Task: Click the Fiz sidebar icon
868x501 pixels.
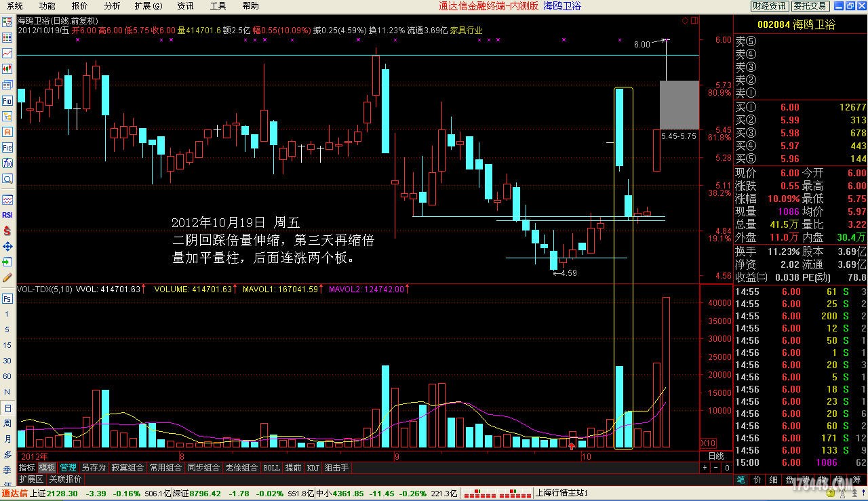Action: (x=7, y=147)
